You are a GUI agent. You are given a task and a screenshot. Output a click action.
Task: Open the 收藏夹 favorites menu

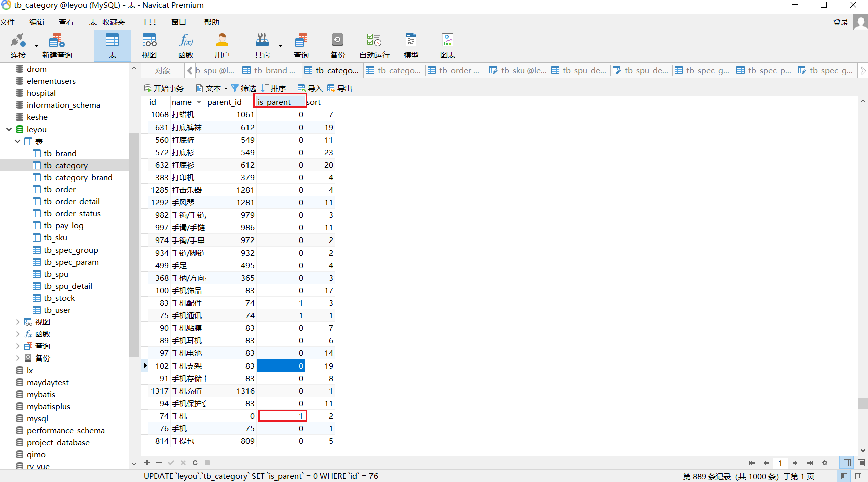(113, 22)
